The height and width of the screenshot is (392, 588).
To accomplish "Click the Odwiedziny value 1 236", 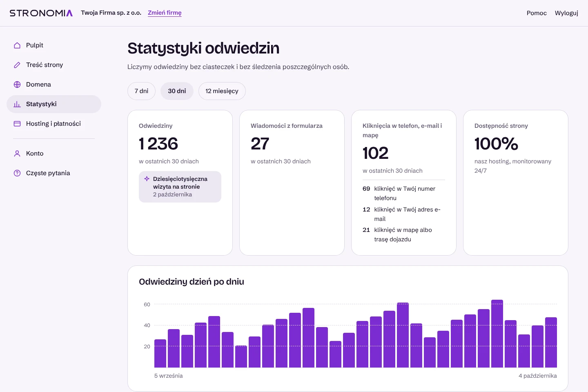I will coord(158,144).
